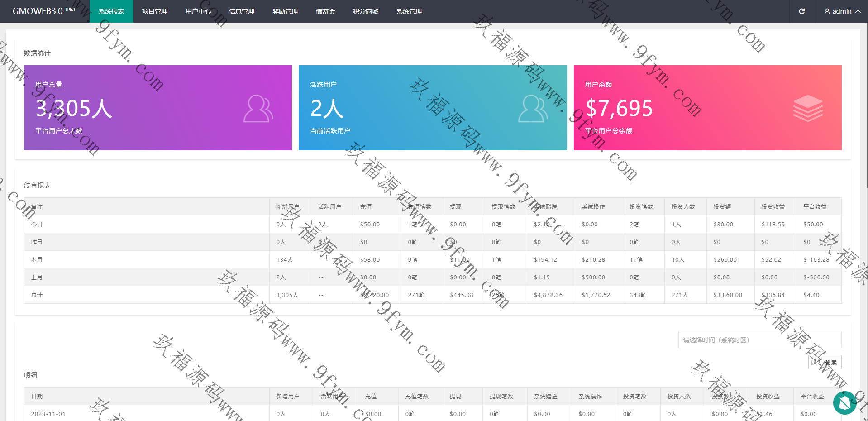Go to 信息管理 in the navigation bar
The height and width of the screenshot is (421, 868).
pos(242,11)
